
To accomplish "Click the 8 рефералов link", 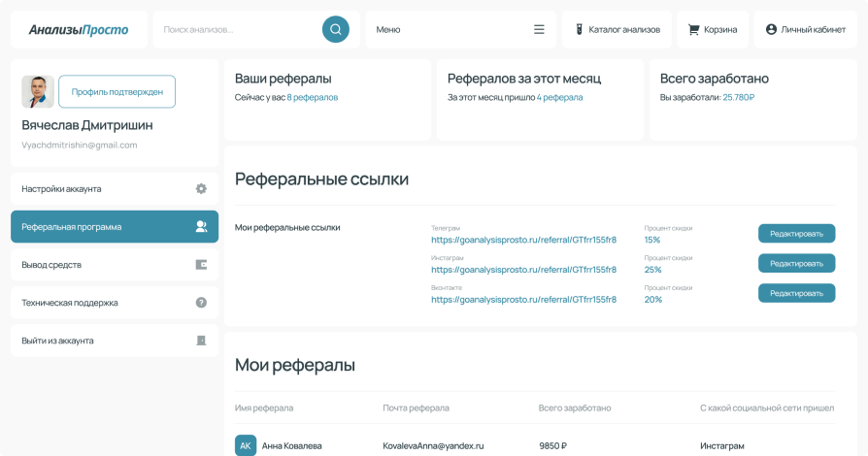I will (x=313, y=97).
